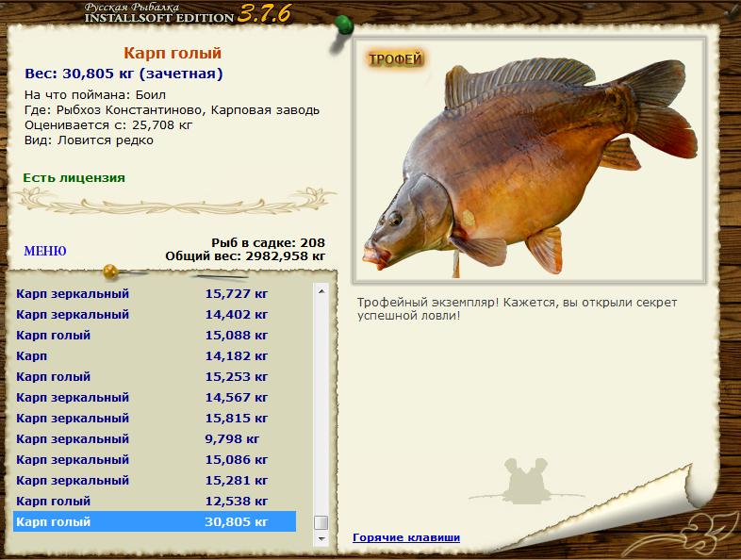Screen dimensions: 741x560
Task: Click the Карп голый fish name heading
Action: (173, 53)
